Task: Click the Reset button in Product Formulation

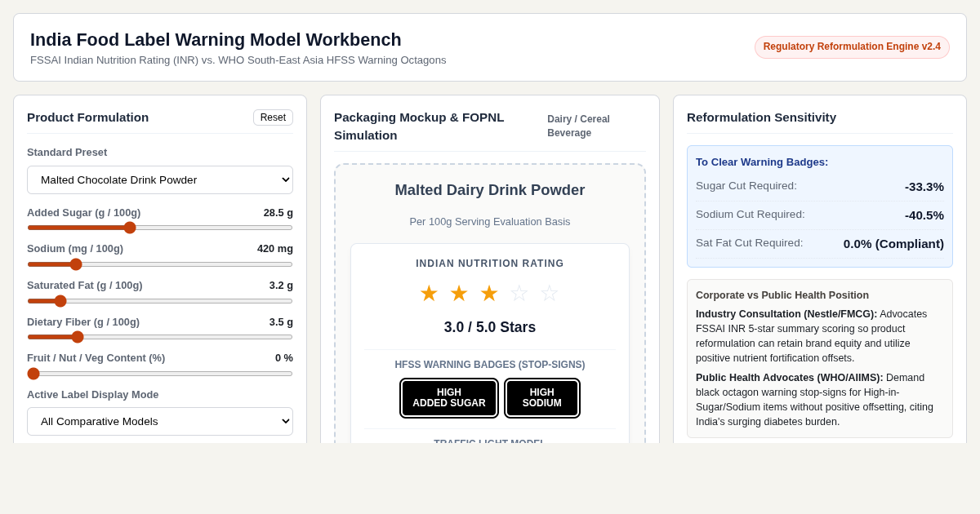Action: [273, 117]
